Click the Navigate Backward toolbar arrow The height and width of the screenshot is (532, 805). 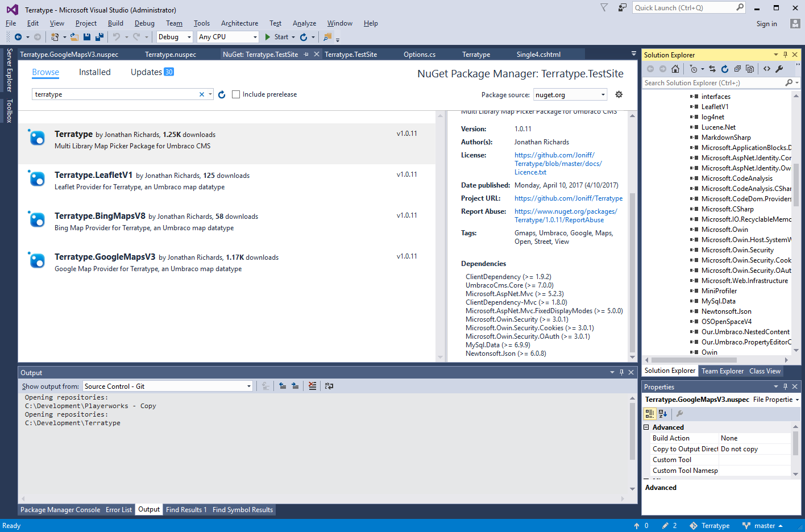click(18, 37)
